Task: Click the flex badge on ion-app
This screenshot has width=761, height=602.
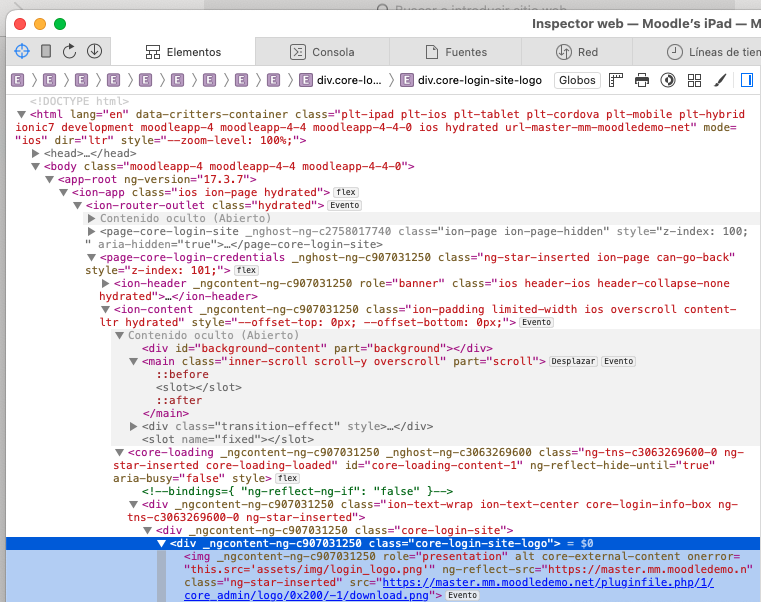Action: [346, 192]
